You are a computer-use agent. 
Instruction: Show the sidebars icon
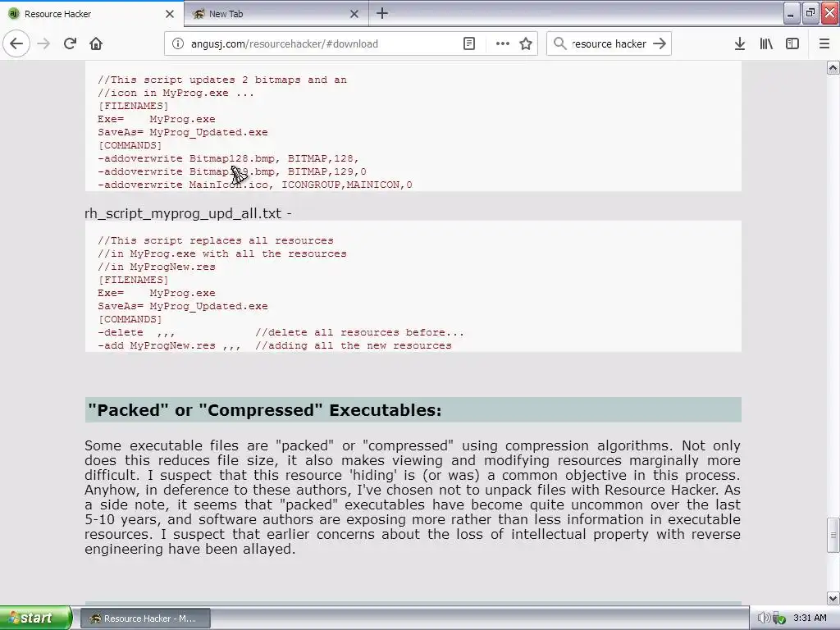(792, 43)
